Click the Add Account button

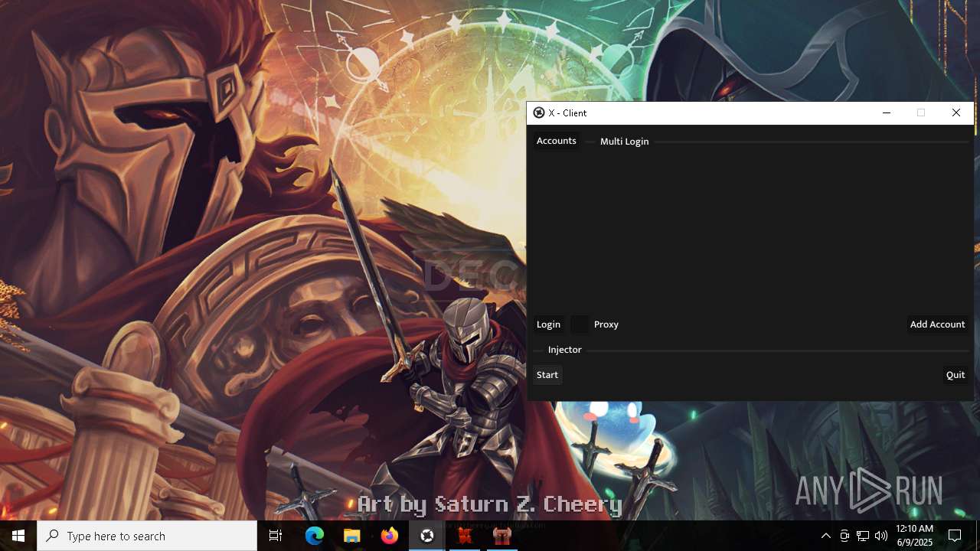point(937,324)
